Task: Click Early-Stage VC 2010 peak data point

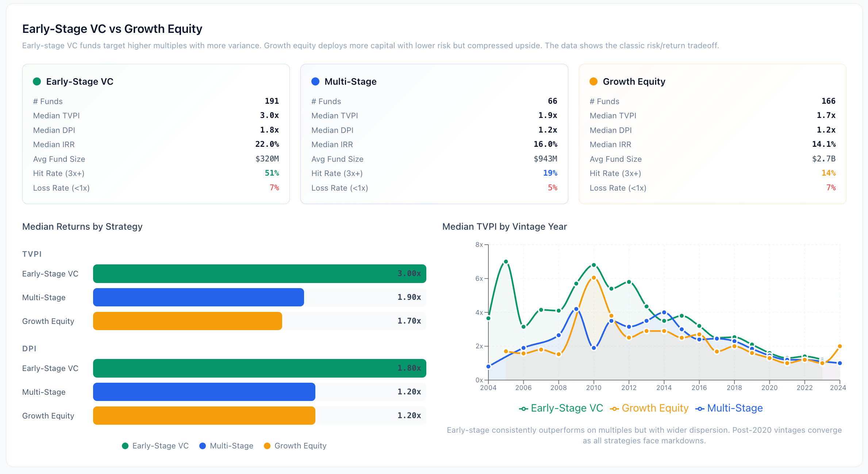Action: pyautogui.click(x=594, y=265)
